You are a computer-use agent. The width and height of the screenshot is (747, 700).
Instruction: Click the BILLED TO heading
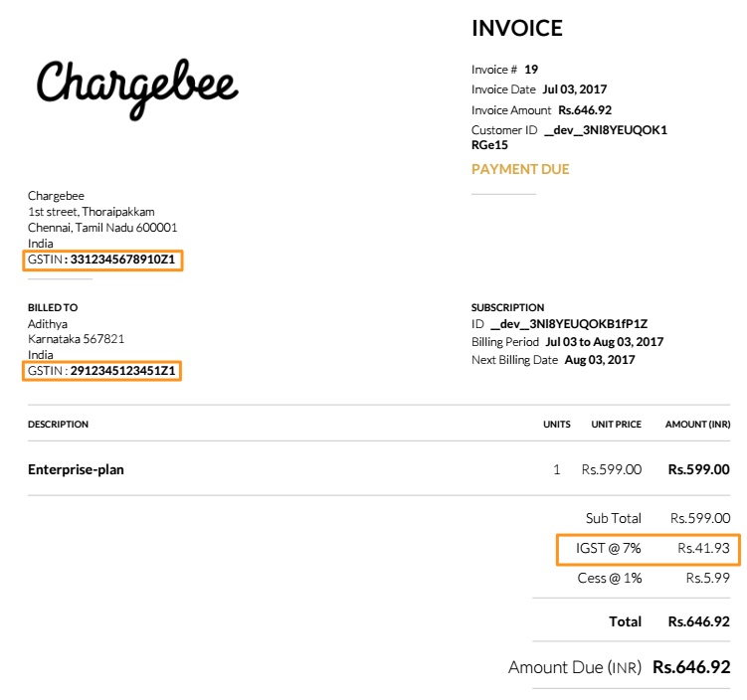coord(53,308)
